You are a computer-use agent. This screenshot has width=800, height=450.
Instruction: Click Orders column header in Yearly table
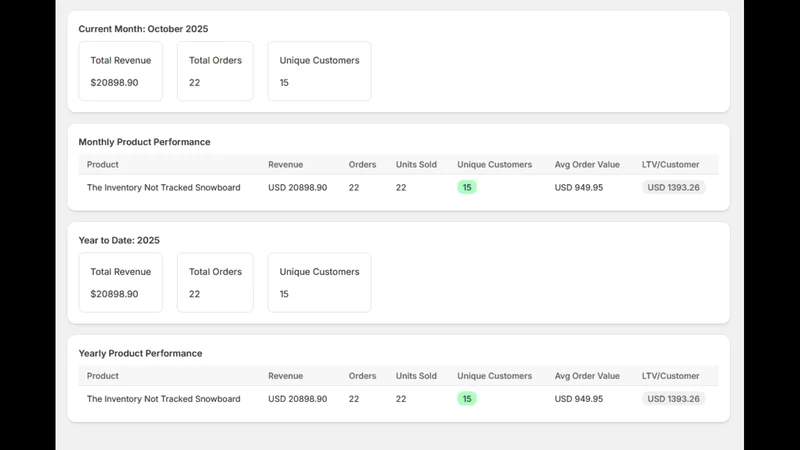362,376
